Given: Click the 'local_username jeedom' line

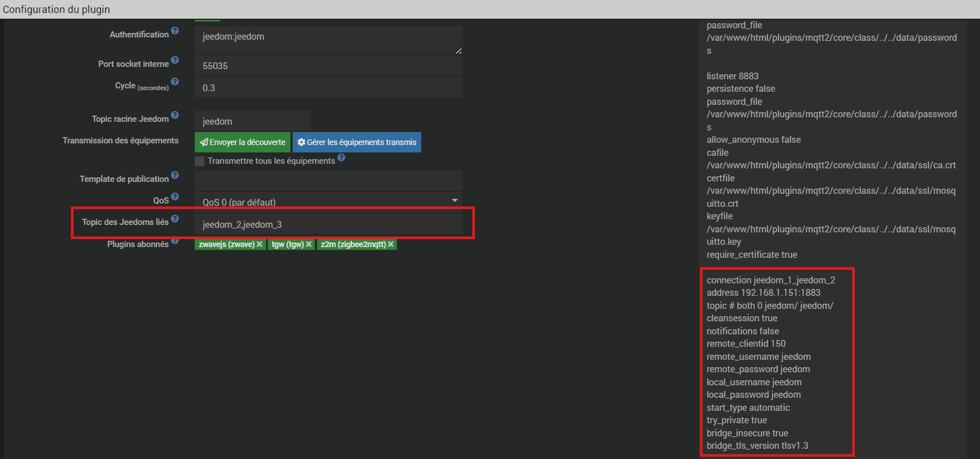Looking at the screenshot, I should click(x=754, y=382).
